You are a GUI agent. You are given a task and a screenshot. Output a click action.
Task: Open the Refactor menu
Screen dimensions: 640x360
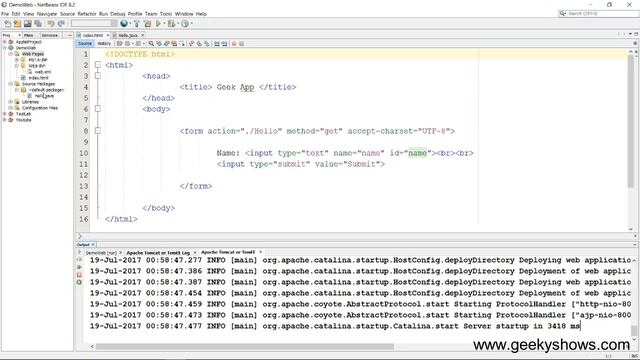tap(87, 14)
